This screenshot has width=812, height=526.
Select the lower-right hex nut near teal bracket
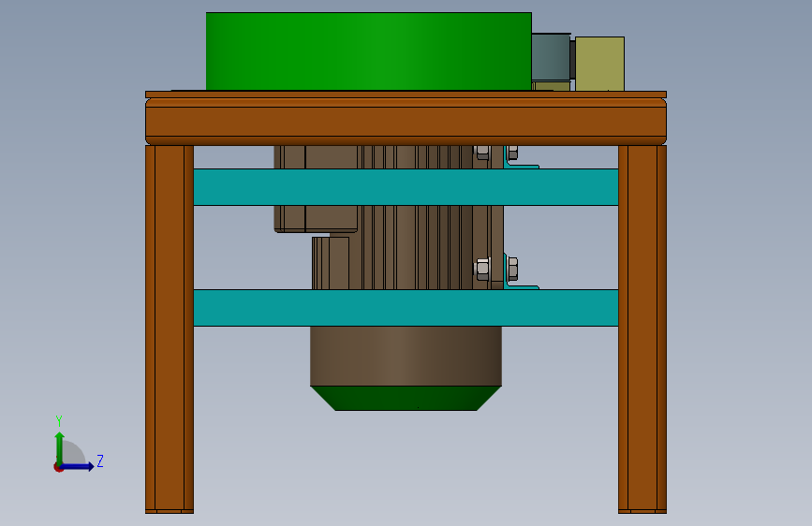coord(512,269)
